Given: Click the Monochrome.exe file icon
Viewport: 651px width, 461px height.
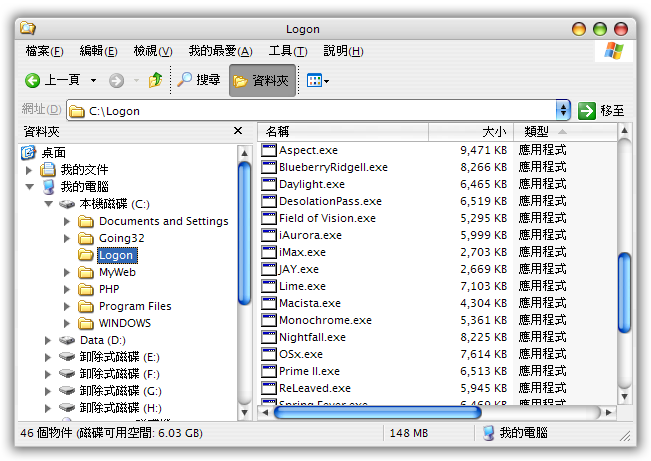Looking at the screenshot, I should point(269,320).
